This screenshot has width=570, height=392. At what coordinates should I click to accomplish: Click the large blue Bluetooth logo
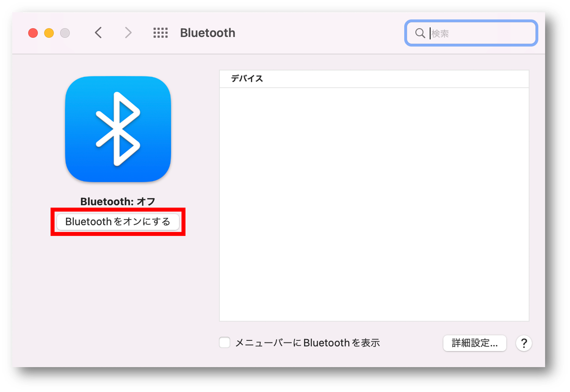point(118,129)
